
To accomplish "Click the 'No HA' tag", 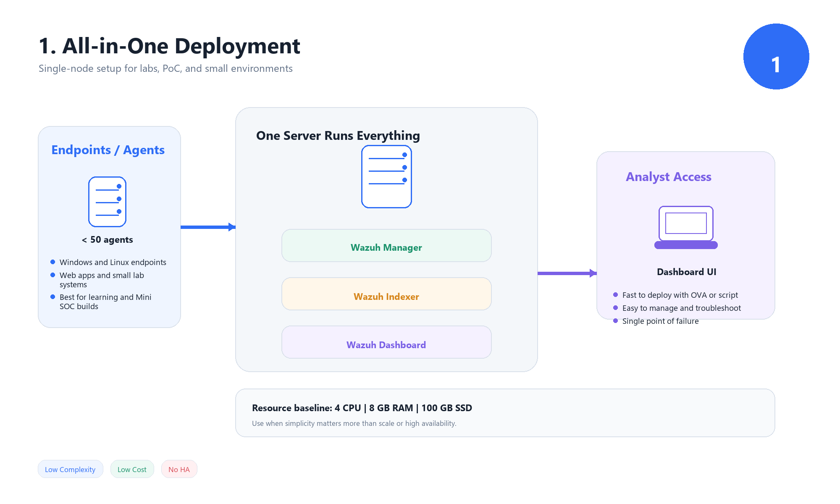I will tap(179, 469).
